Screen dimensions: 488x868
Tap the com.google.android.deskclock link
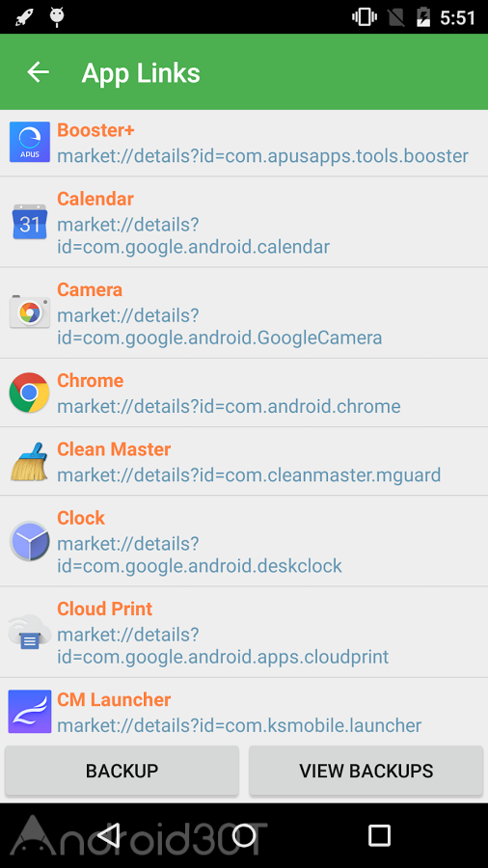point(200,555)
